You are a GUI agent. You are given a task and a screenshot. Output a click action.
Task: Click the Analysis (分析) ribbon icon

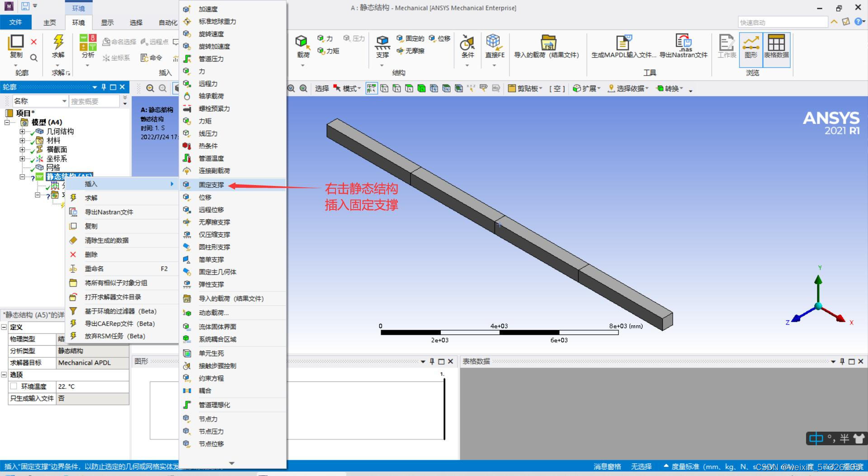tap(88, 43)
